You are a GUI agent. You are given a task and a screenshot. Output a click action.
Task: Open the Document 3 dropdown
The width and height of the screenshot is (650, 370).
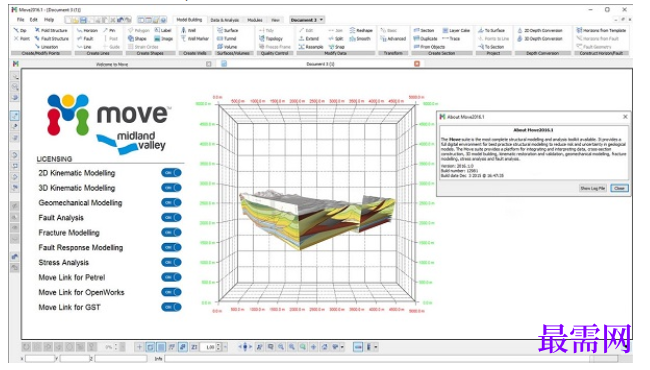[307, 20]
